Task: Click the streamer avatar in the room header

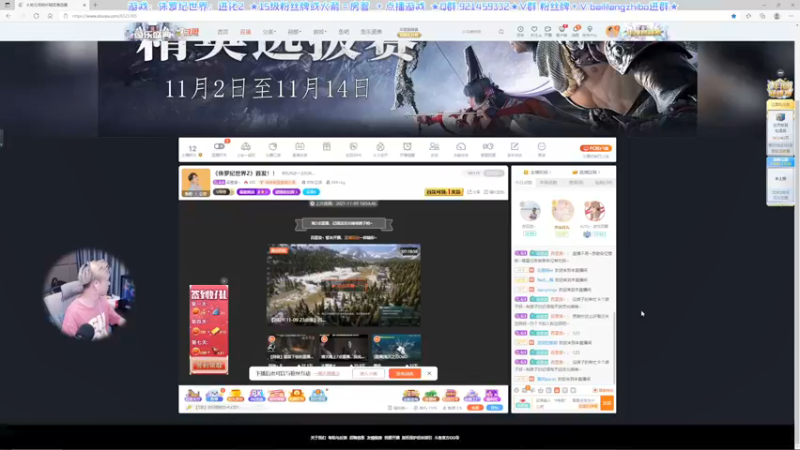Action: (196, 183)
